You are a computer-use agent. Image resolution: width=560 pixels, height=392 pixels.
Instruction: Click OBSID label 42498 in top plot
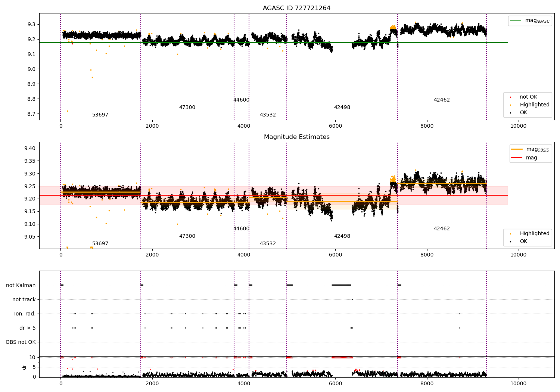(342, 107)
